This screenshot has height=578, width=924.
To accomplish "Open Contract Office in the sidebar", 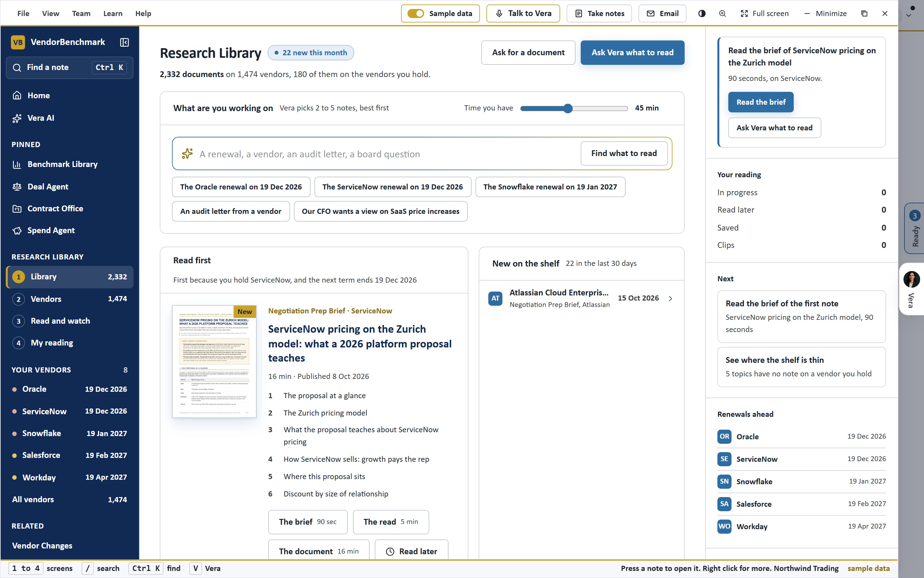I will point(70,208).
